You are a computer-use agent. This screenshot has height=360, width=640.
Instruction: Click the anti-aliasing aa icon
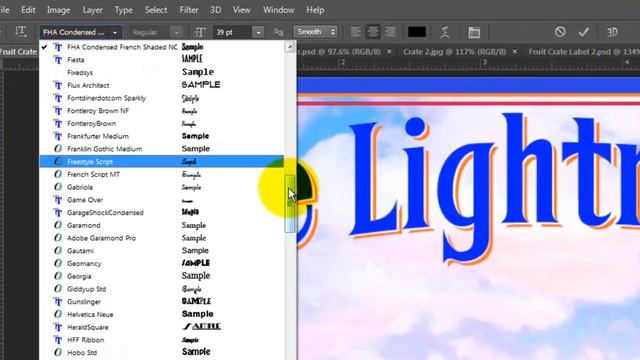pyautogui.click(x=278, y=32)
